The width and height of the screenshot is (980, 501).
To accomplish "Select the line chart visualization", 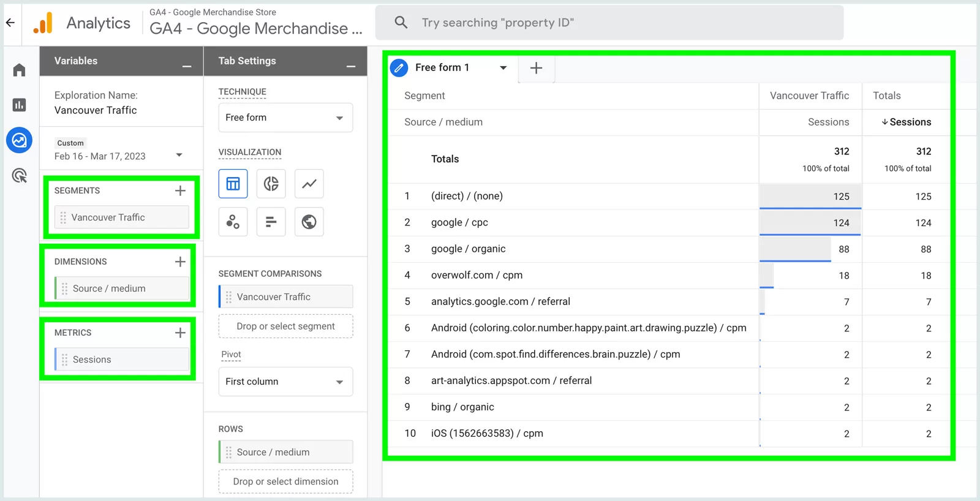I will 309,184.
